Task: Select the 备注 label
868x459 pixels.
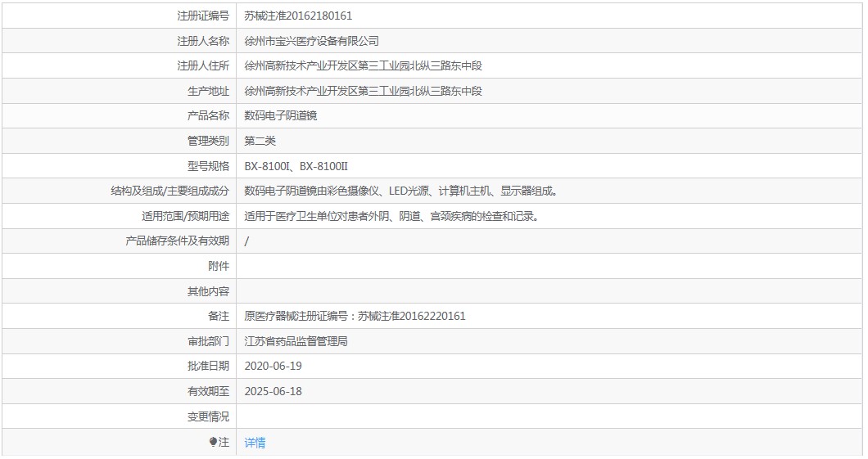Action: click(219, 317)
